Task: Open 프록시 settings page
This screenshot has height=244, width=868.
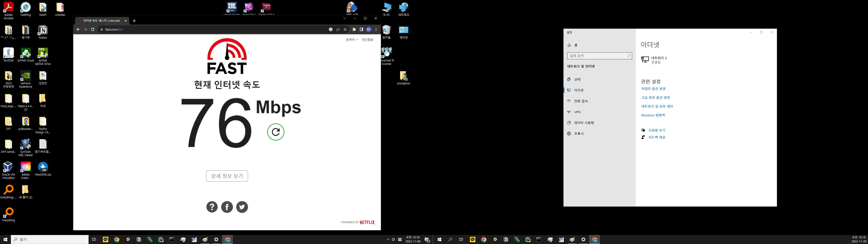Action: (579, 134)
